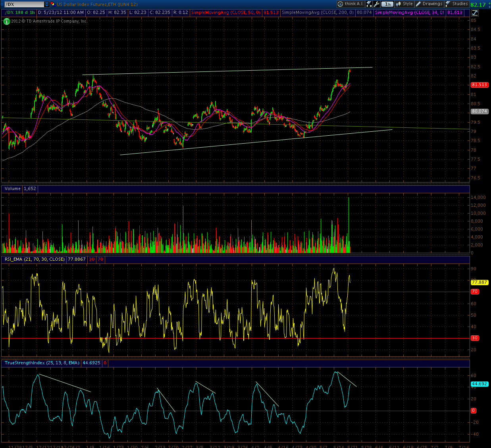The height and width of the screenshot is (448, 491).
Task: Click the red 70 overbought bubble on RSI axis
Action: pos(475,292)
